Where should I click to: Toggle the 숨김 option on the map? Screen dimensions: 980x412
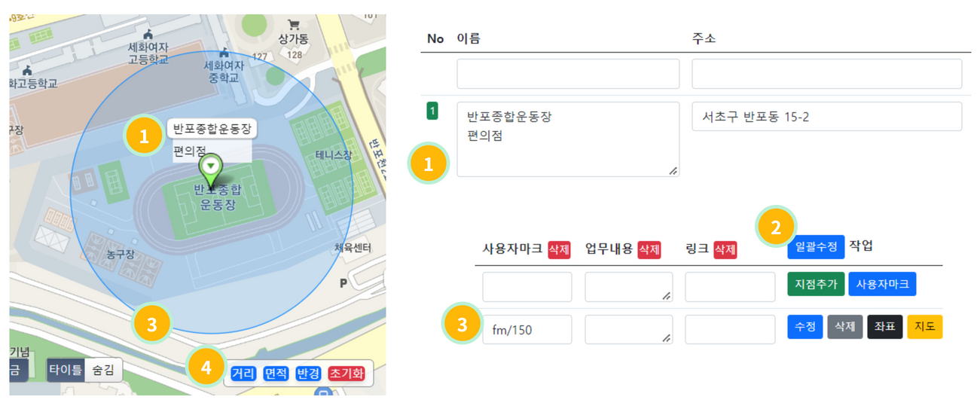102,370
